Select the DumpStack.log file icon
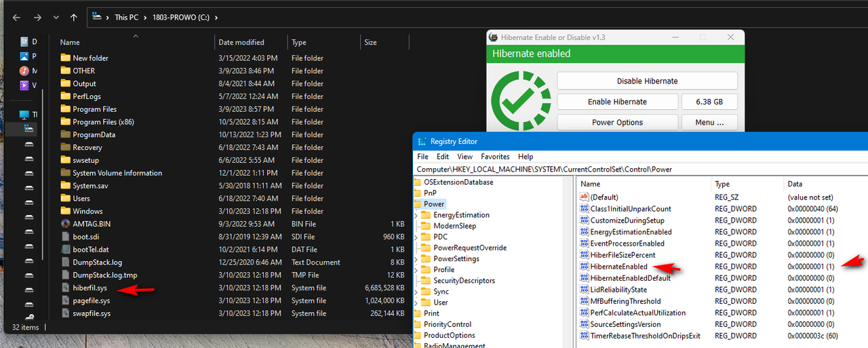This screenshot has width=868, height=348. (66, 263)
